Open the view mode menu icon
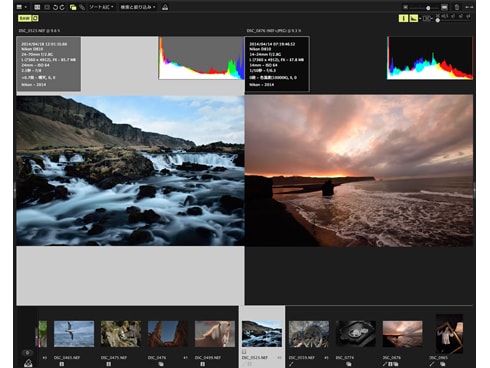Image resolution: width=490 pixels, height=368 pixels. point(21,7)
